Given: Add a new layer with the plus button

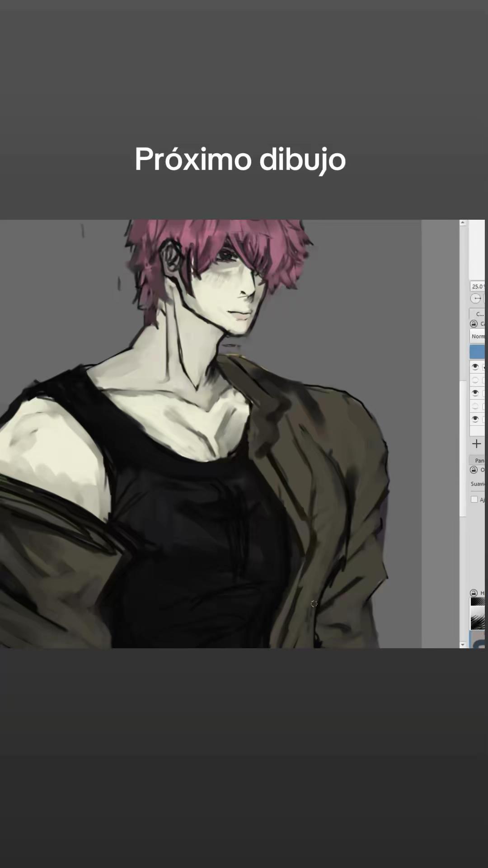Looking at the screenshot, I should coord(476,444).
